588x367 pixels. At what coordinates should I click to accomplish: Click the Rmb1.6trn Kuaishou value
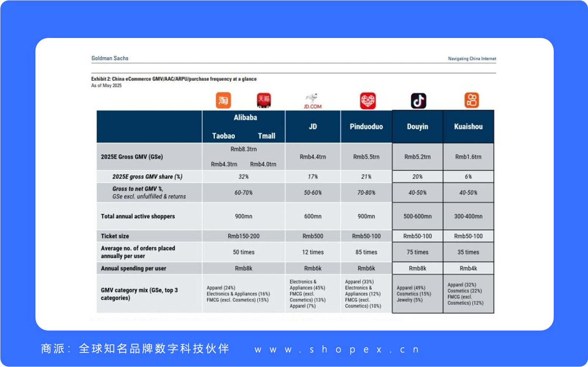pos(468,157)
